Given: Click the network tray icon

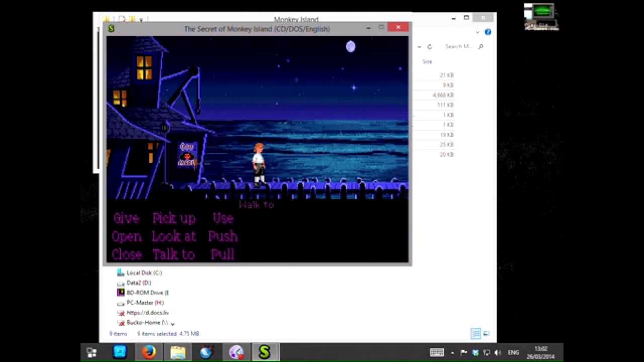Looking at the screenshot, I should click(486, 352).
